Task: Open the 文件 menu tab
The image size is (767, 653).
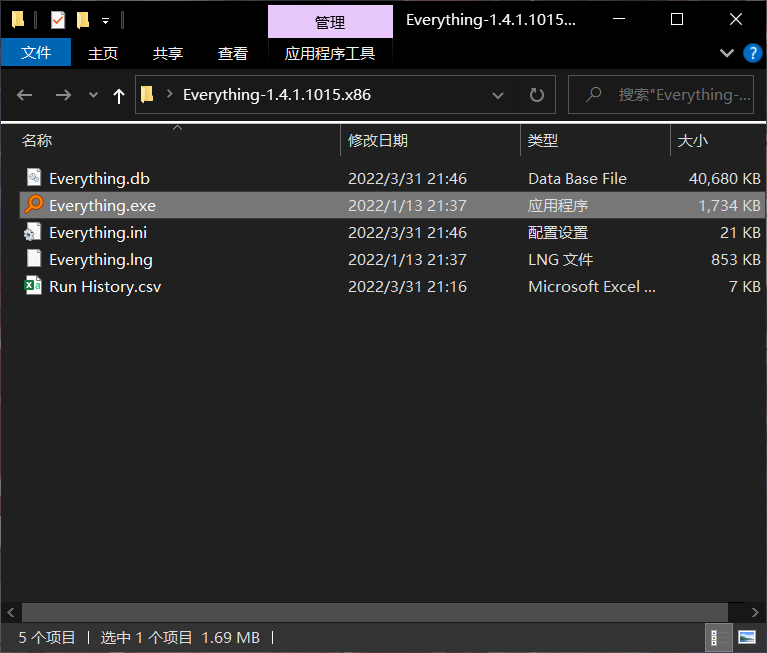Action: (36, 52)
